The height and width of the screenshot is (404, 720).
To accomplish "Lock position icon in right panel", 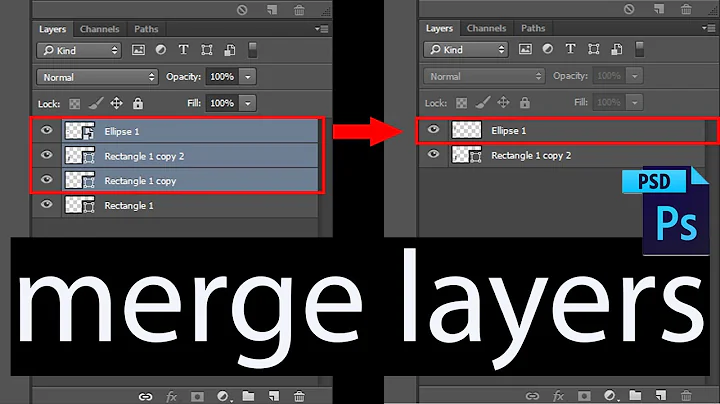I will pyautogui.click(x=504, y=102).
